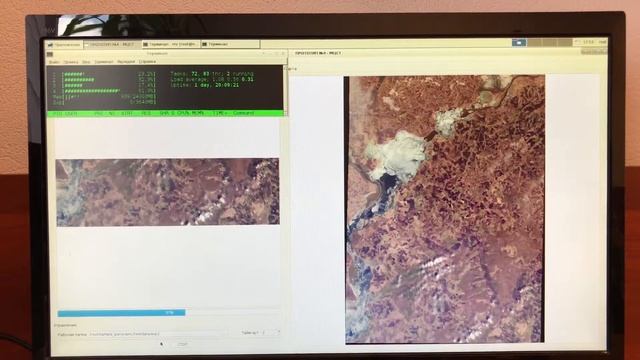Viewport: 640px width, 360px height.
Task: Open the terminal Edit menu
Action: click(x=71, y=62)
